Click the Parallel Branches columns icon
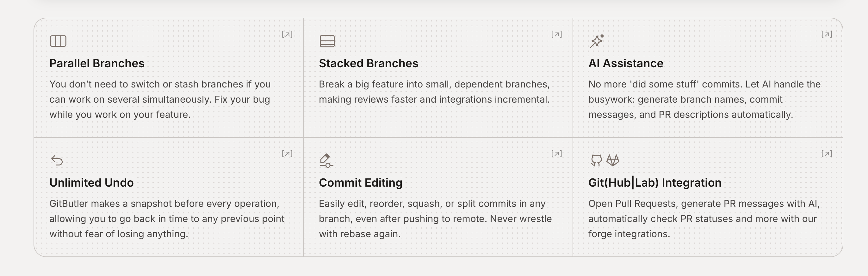Viewport: 868px width, 276px height. (x=58, y=41)
